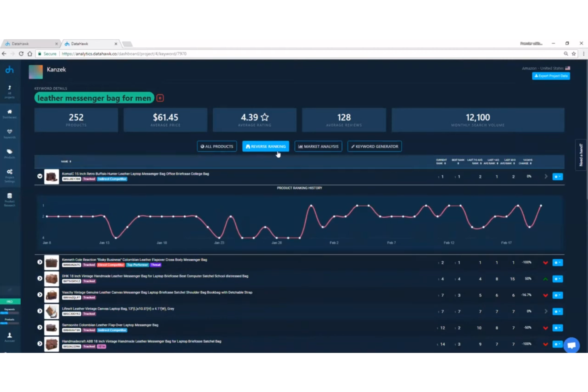This screenshot has height=392, width=588.
Task: Click red down trend arrow for Samsonite bag
Action: (545, 328)
